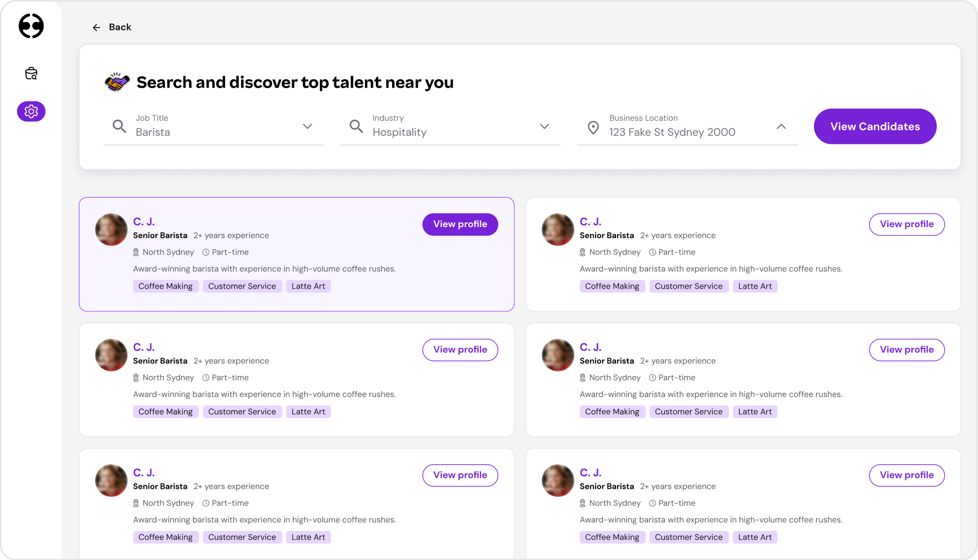
Task: Open the settings gear in sidebar
Action: click(x=31, y=111)
